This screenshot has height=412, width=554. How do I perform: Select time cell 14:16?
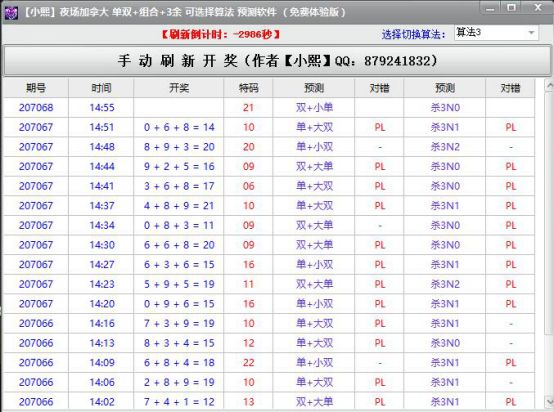pos(102,323)
